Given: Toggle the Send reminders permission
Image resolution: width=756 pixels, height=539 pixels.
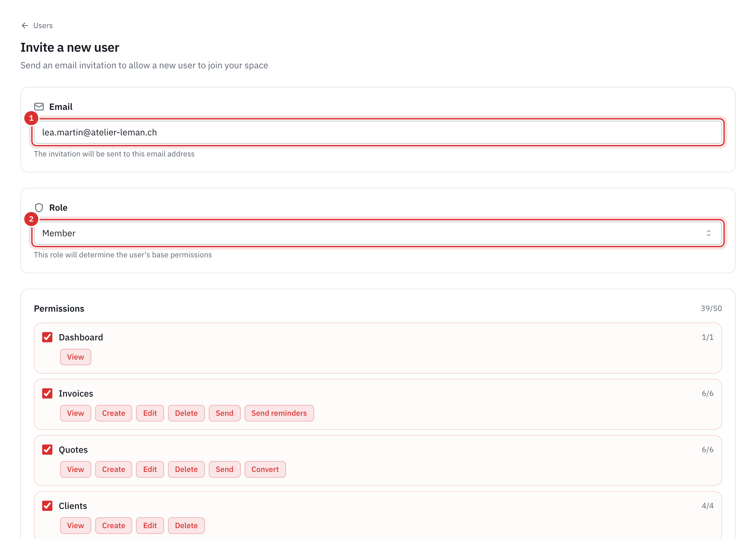Looking at the screenshot, I should click(x=279, y=413).
